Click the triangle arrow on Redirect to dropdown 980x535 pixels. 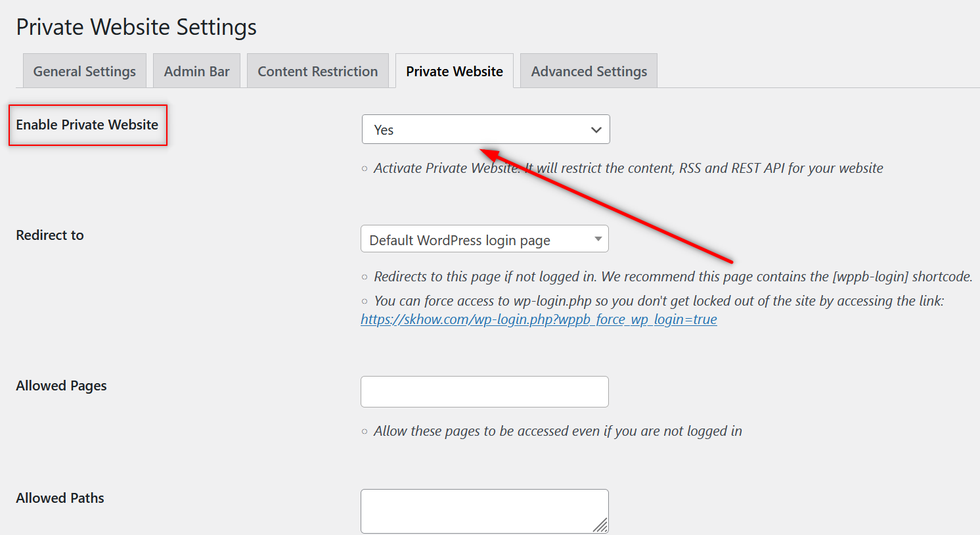[x=598, y=239]
